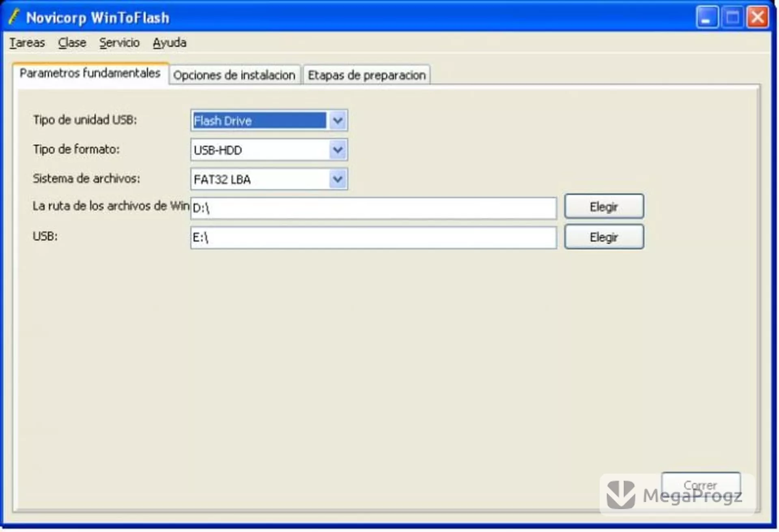The height and width of the screenshot is (532, 779).
Task: Open the Ayuda menu
Action: click(x=170, y=43)
